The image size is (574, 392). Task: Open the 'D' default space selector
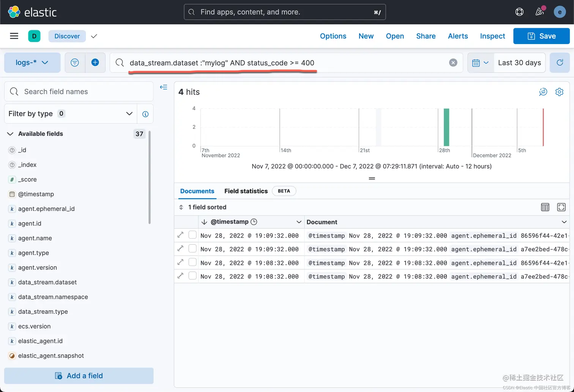pos(34,36)
